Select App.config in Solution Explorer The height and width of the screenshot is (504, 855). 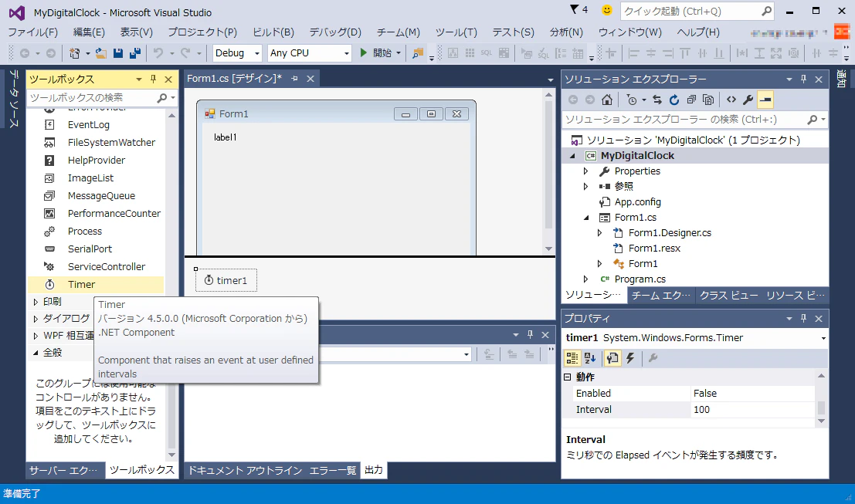click(x=637, y=202)
